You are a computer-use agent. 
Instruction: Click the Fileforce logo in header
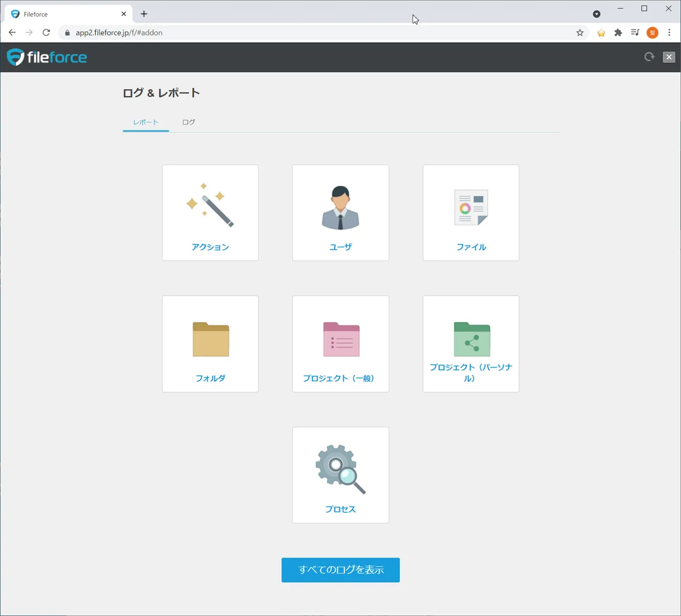coord(47,57)
